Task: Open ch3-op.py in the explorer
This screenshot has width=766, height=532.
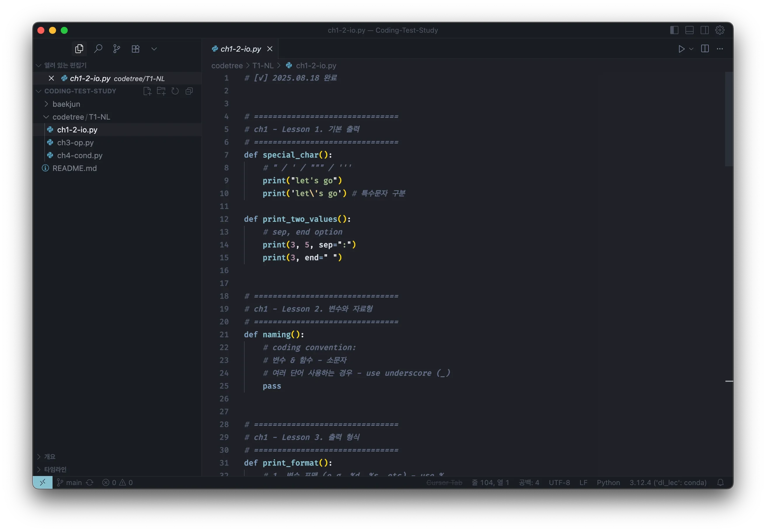Action: (x=75, y=143)
